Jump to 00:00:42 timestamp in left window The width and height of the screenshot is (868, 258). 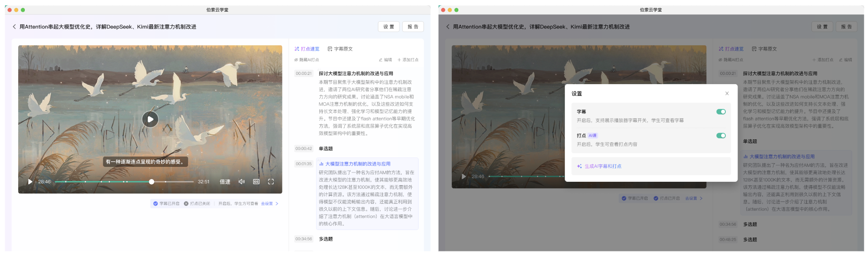point(304,149)
